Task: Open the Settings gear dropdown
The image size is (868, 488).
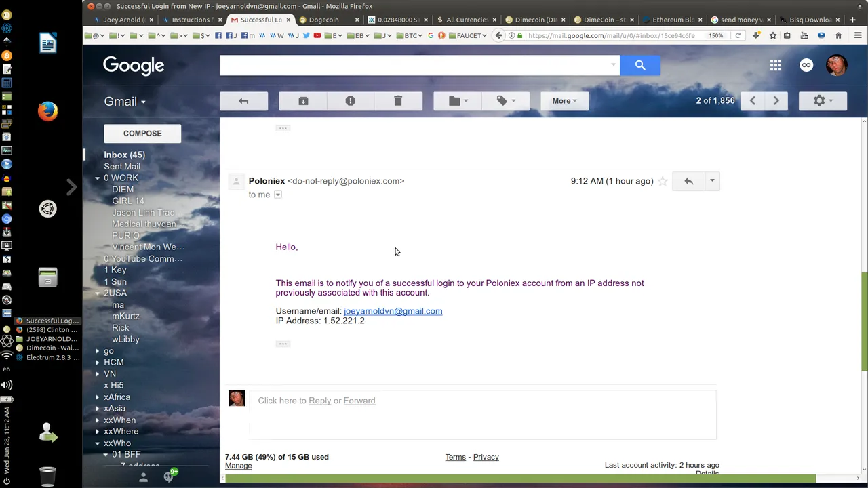Action: click(x=823, y=101)
